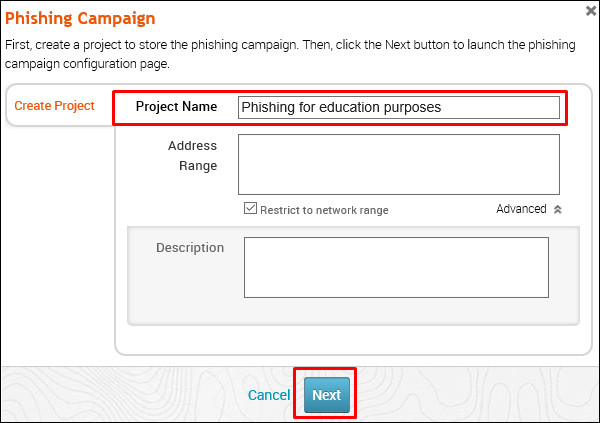Close the Phishing Campaign dialog

coord(590,11)
